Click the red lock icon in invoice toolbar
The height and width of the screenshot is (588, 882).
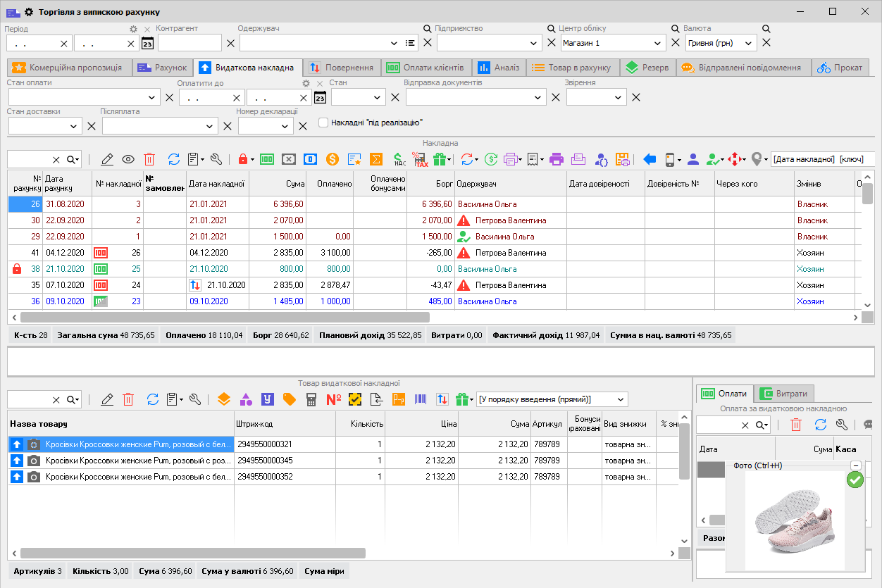coord(243,159)
